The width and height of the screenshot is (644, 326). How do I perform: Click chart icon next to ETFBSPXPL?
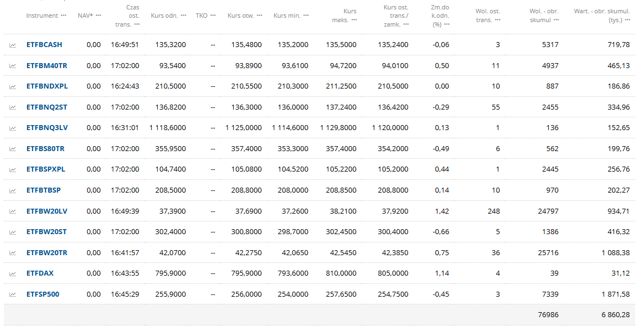(x=13, y=169)
